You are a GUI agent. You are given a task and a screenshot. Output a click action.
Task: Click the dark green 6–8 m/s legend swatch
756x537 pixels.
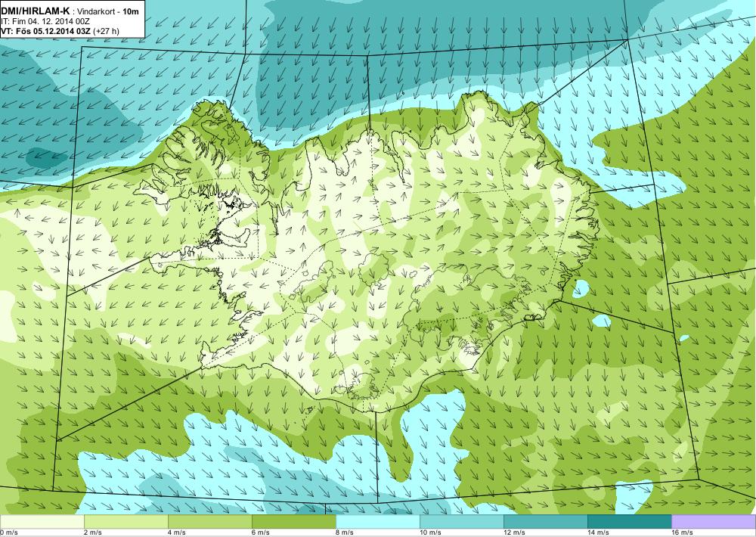tap(294, 522)
